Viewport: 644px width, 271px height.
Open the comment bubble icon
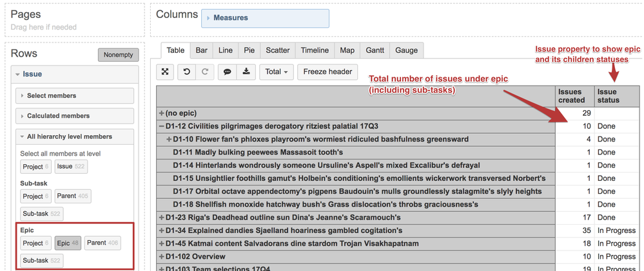coord(227,71)
